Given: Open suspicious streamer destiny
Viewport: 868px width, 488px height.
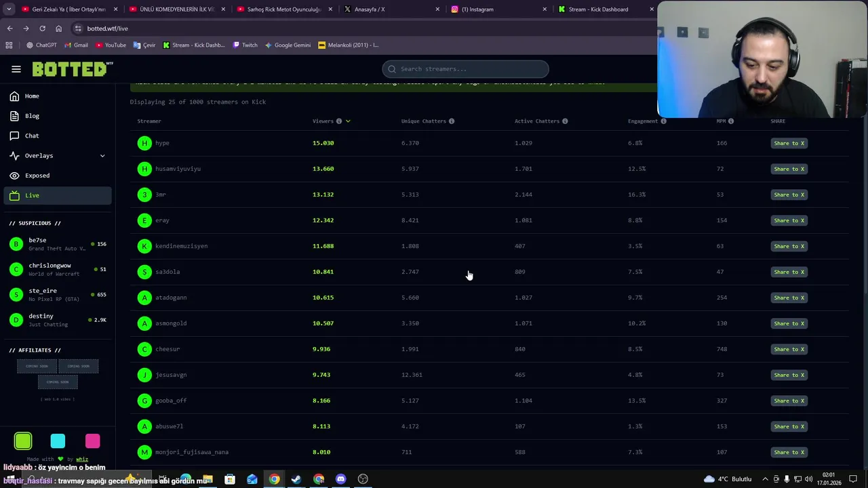Looking at the screenshot, I should point(58,320).
